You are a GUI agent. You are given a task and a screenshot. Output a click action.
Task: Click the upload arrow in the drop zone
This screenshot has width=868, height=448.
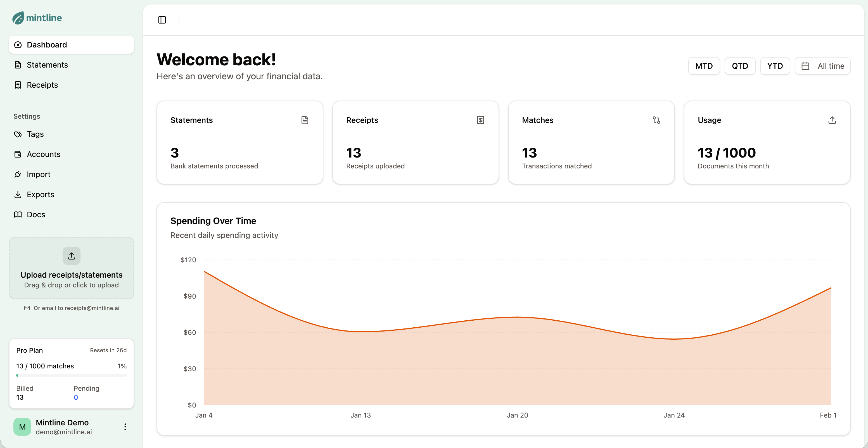[72, 256]
